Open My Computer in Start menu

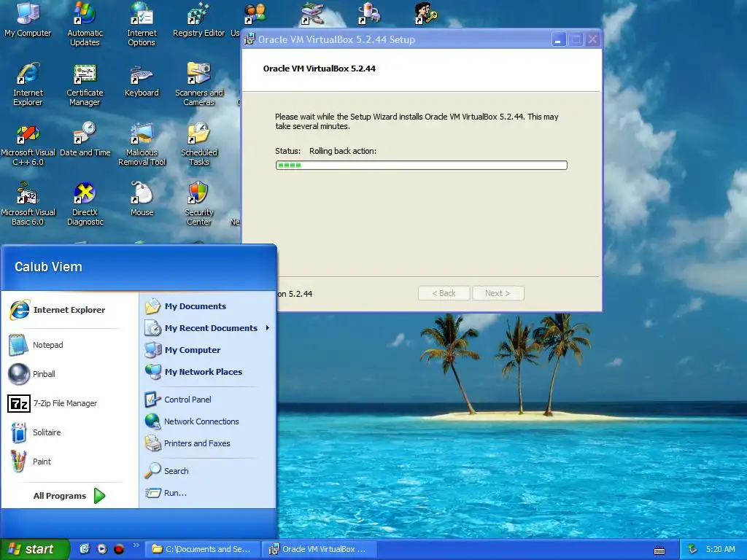(x=207, y=350)
